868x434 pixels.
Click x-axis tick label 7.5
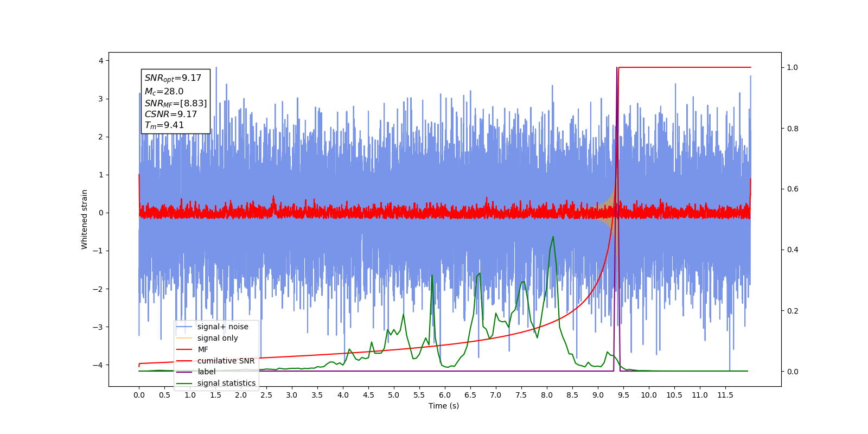[x=521, y=395]
